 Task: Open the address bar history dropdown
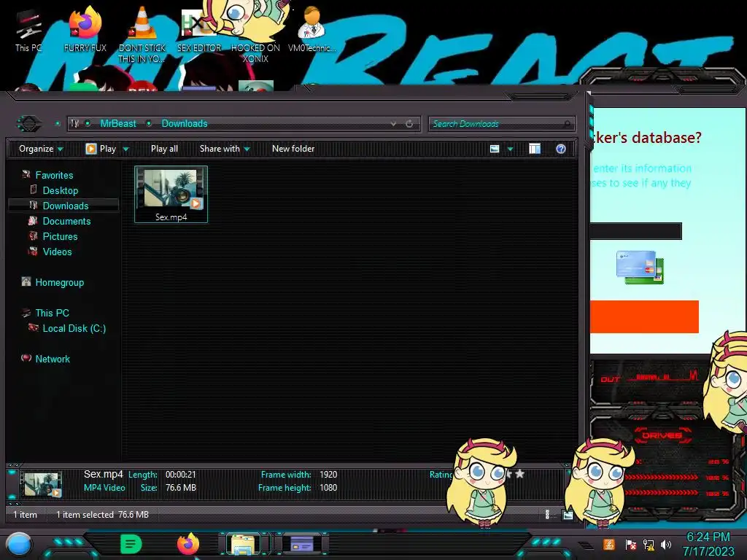point(393,124)
